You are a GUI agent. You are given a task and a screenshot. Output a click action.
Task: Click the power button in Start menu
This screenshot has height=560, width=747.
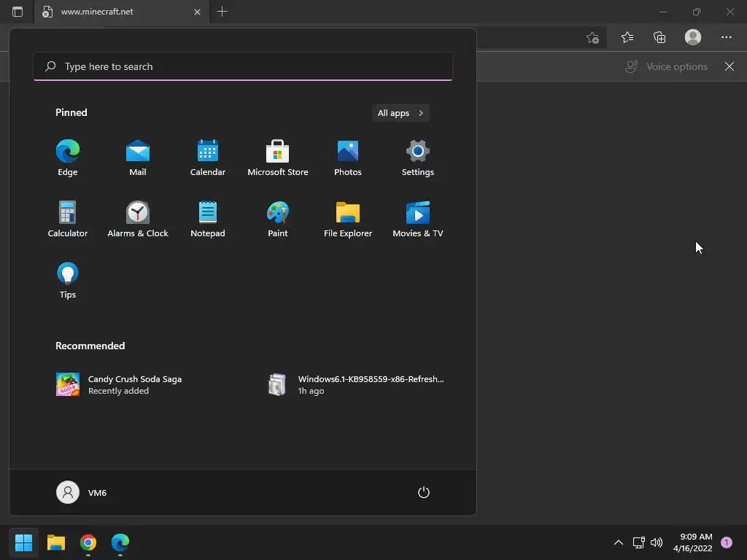coord(424,492)
